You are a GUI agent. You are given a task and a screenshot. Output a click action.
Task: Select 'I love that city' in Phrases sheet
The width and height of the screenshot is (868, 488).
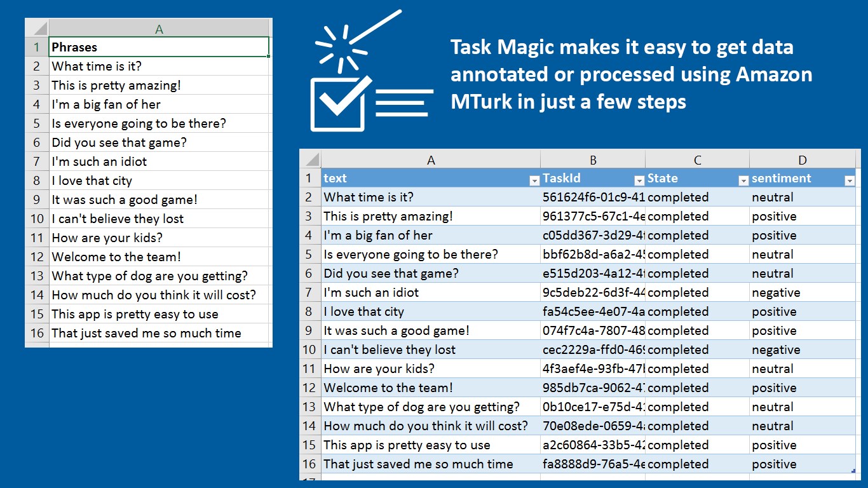click(x=159, y=180)
